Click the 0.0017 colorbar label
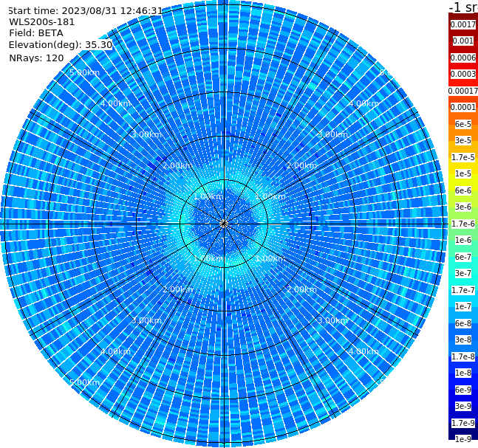The image size is (478, 448). [x=463, y=24]
